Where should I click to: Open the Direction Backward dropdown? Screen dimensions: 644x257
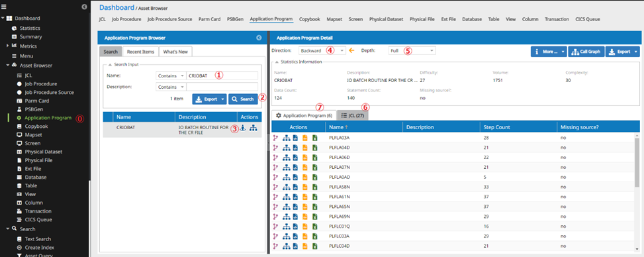(x=322, y=50)
